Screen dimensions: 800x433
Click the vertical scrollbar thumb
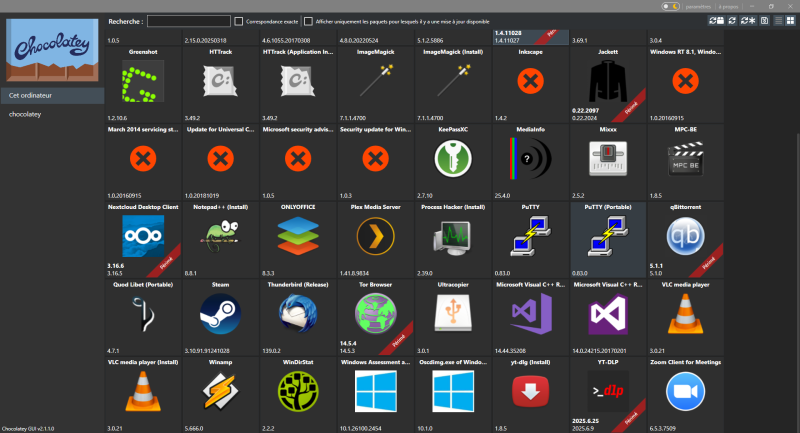tap(797, 283)
